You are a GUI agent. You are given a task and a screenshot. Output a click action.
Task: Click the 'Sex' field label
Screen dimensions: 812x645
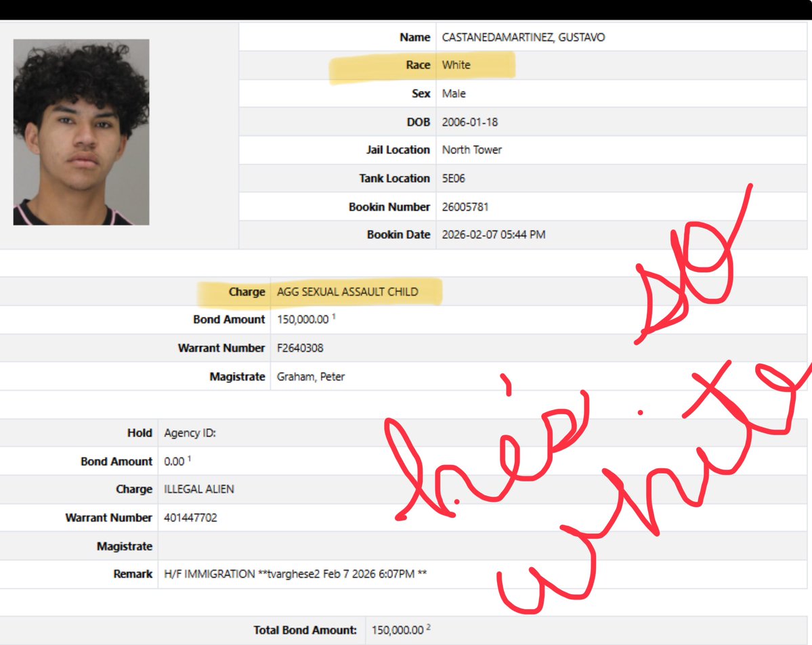[x=421, y=93]
